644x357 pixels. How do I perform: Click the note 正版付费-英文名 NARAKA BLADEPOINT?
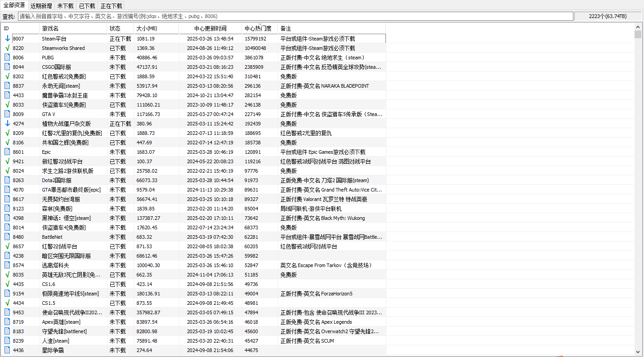325,86
